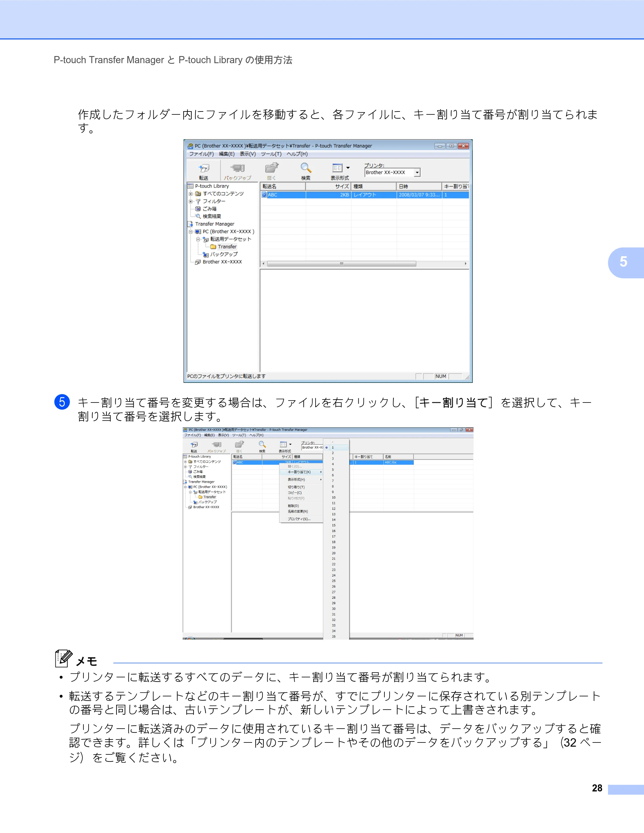This screenshot has height=833, width=644.
Task: Expand すべてのコンテンツ in the lower screenshot tree
Action: point(185,462)
